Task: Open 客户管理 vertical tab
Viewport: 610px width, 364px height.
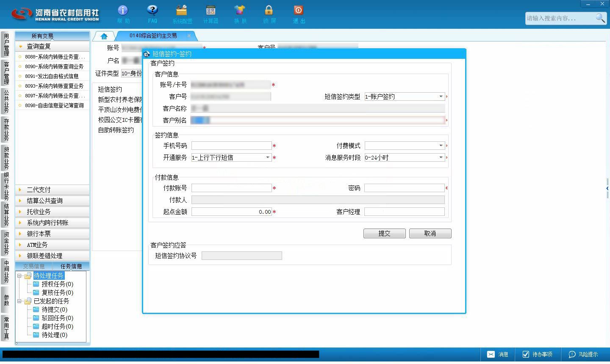Action: coord(6,73)
